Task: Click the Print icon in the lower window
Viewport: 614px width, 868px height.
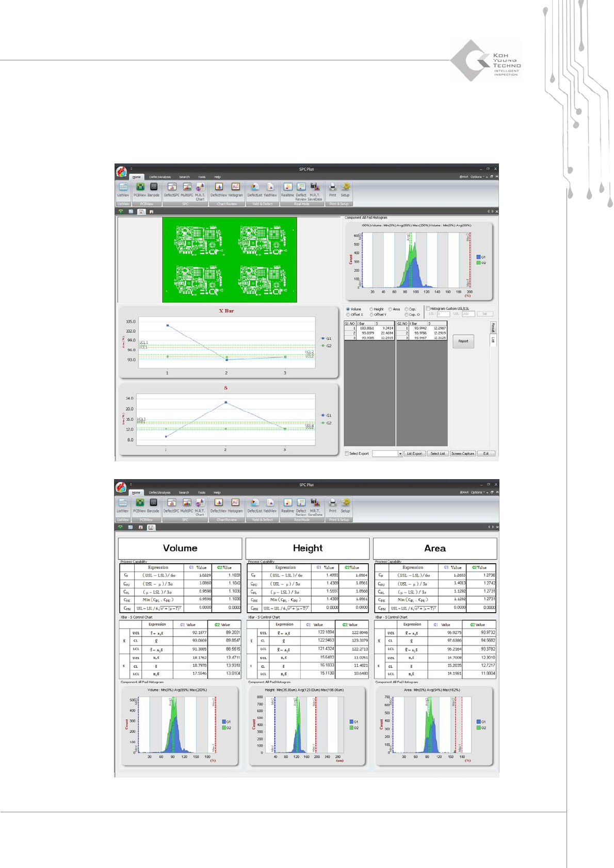Action: pos(333,505)
